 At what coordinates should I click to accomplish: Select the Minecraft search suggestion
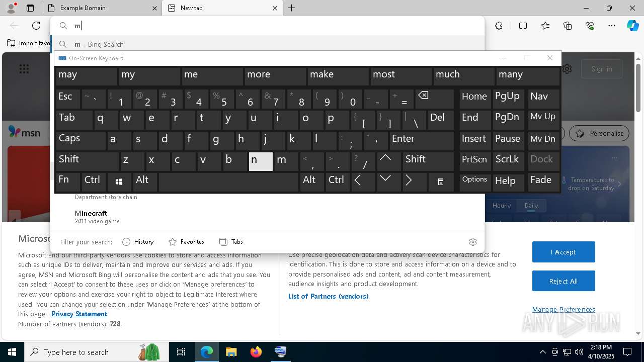coord(267,217)
